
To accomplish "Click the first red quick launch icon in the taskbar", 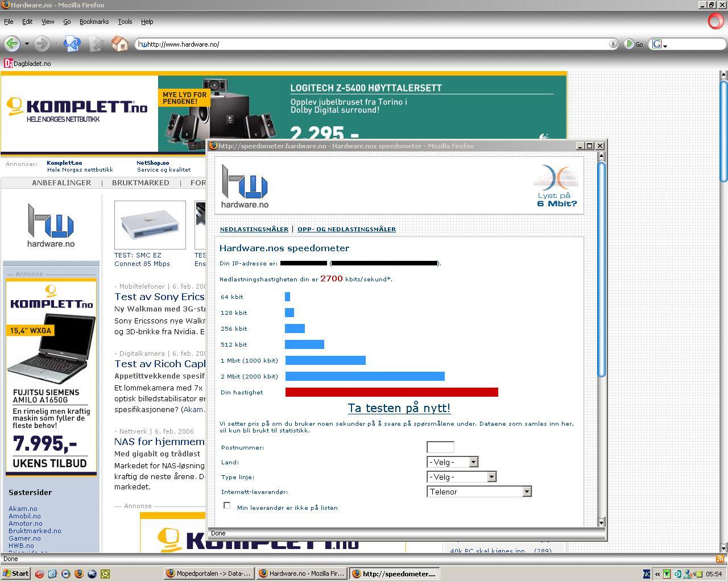I will point(39,574).
